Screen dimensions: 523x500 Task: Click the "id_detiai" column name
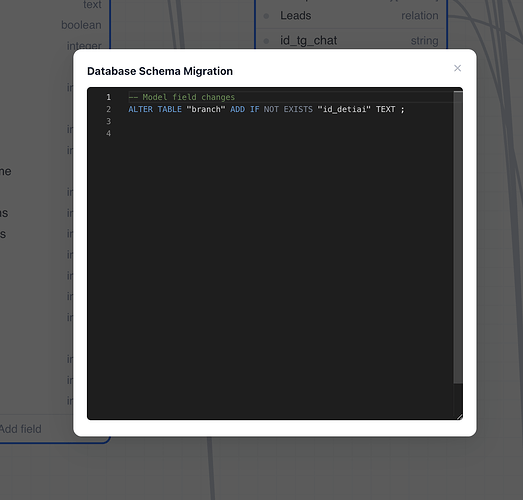[x=344, y=109]
